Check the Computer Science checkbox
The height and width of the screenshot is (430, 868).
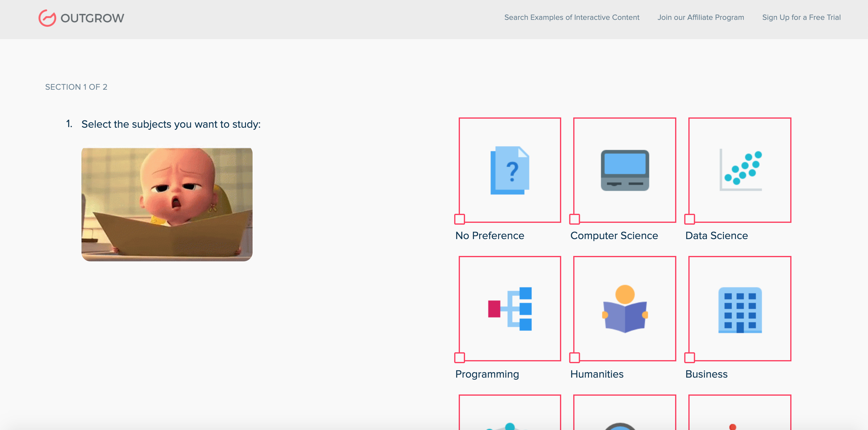[574, 219]
